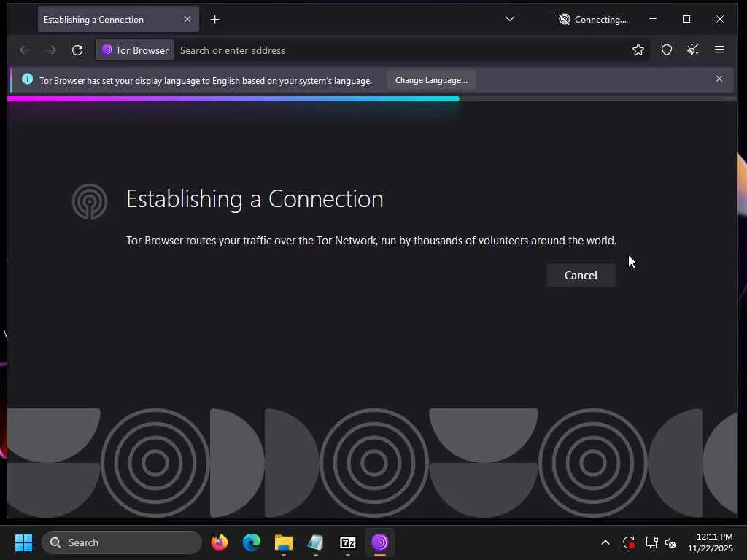This screenshot has width=747, height=560.
Task: Open File Explorer from the taskbar
Action: coord(284,542)
